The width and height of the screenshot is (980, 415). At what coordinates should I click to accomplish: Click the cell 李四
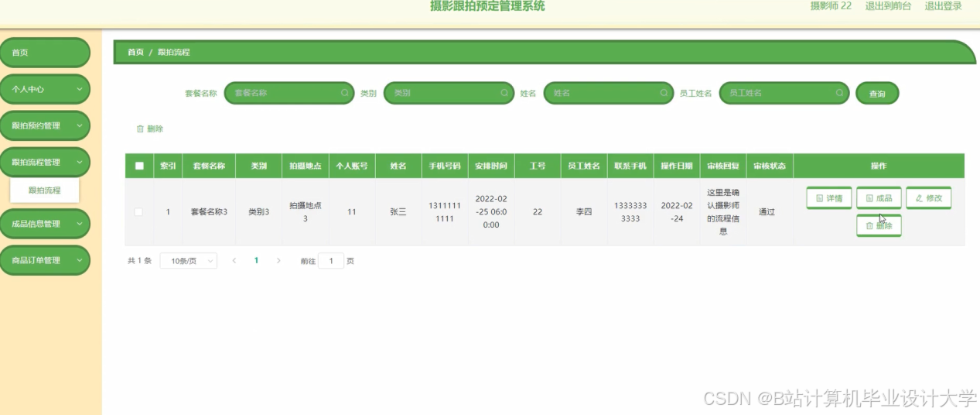coord(584,211)
